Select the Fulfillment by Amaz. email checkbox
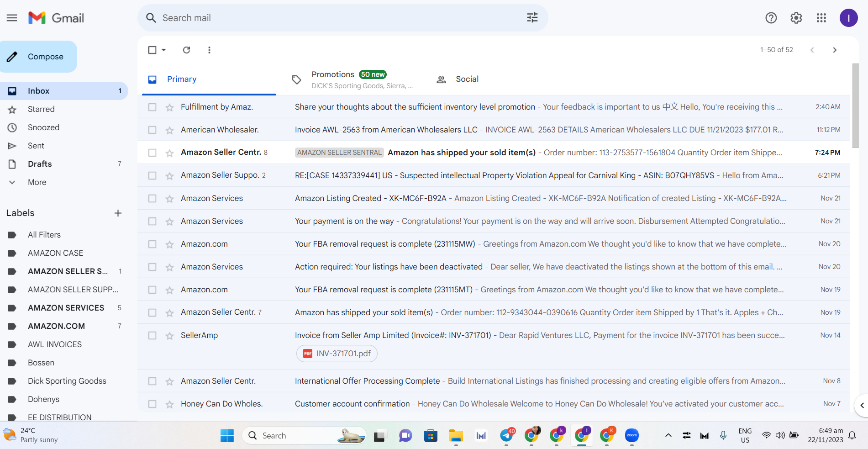This screenshot has height=449, width=868. click(153, 107)
